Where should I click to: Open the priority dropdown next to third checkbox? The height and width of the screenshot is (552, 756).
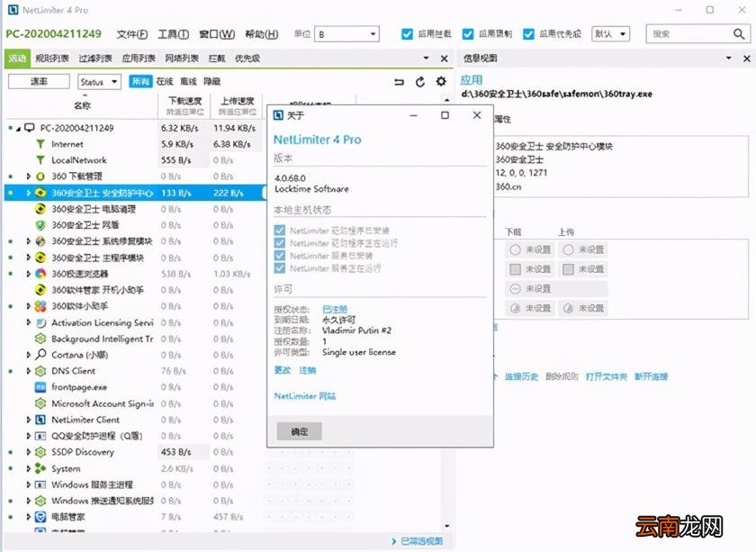tap(610, 34)
